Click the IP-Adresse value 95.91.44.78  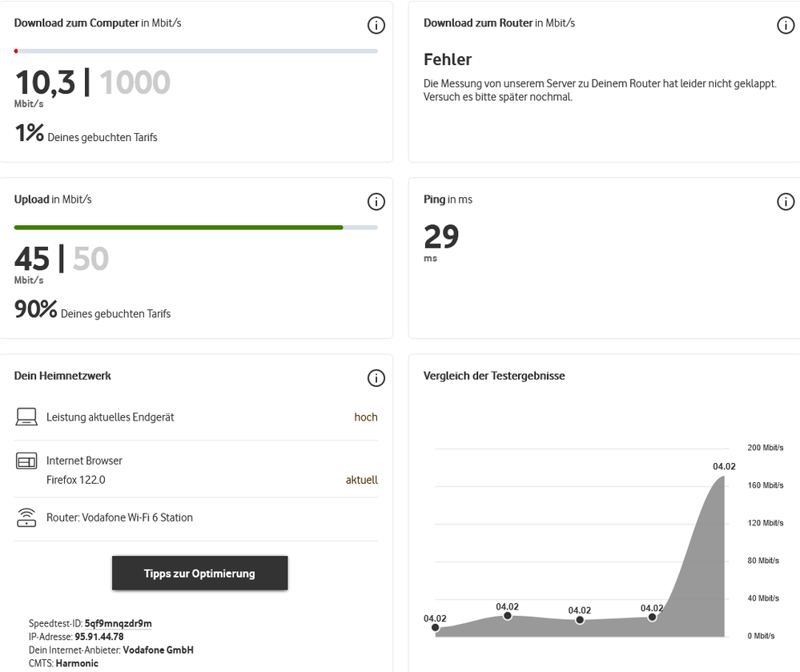(x=98, y=637)
